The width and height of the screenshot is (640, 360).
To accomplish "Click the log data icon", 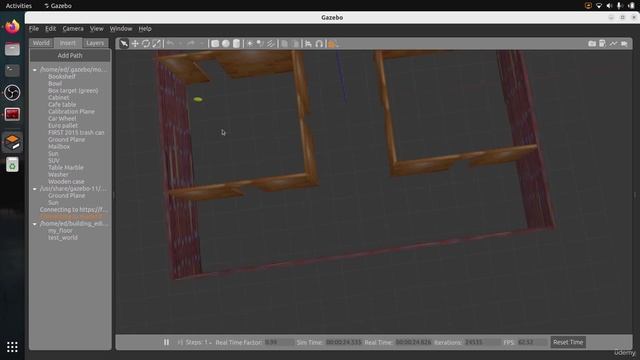I will [x=602, y=44].
